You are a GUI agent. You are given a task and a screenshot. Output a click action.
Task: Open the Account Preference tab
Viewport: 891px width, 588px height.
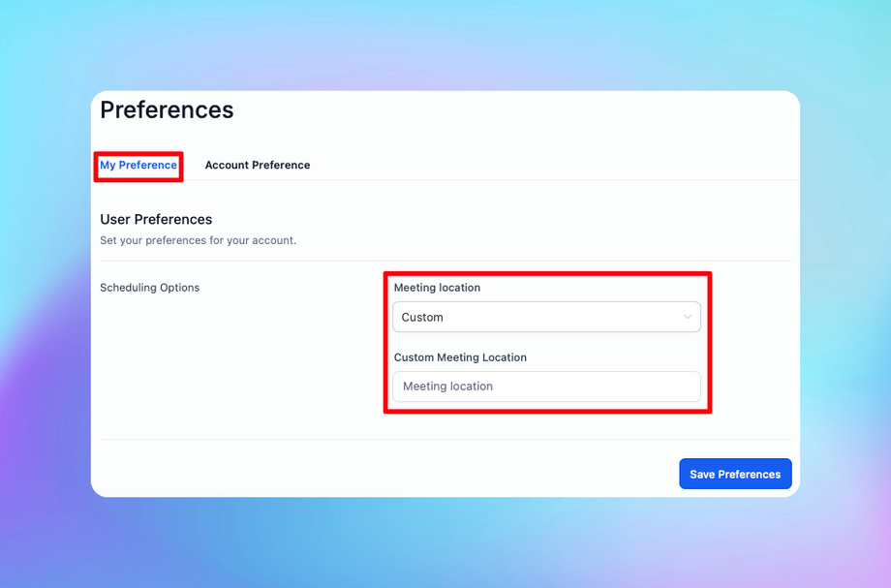coord(258,165)
